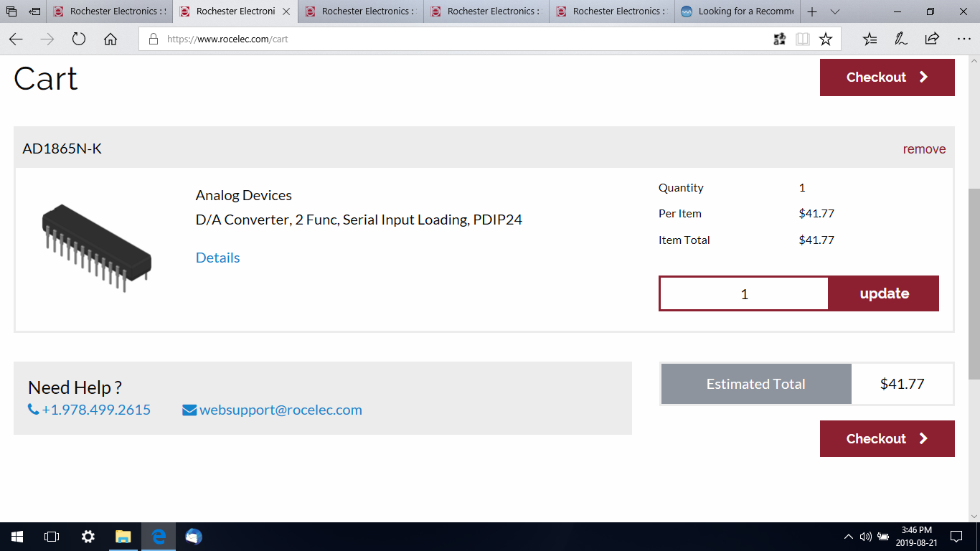This screenshot has height=551, width=980.
Task: Open the volume control in tray
Action: click(x=865, y=537)
